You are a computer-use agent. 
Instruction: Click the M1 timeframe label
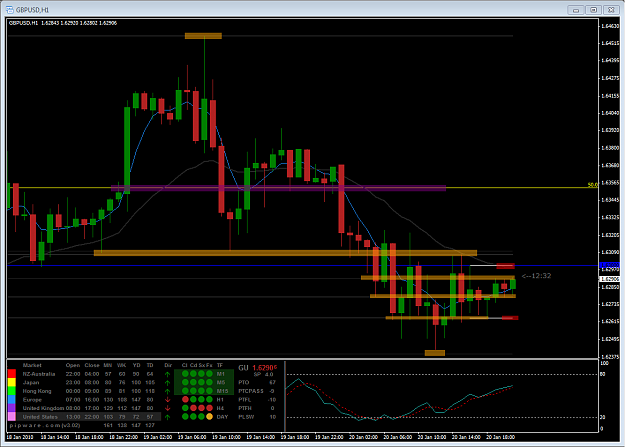(x=221, y=374)
